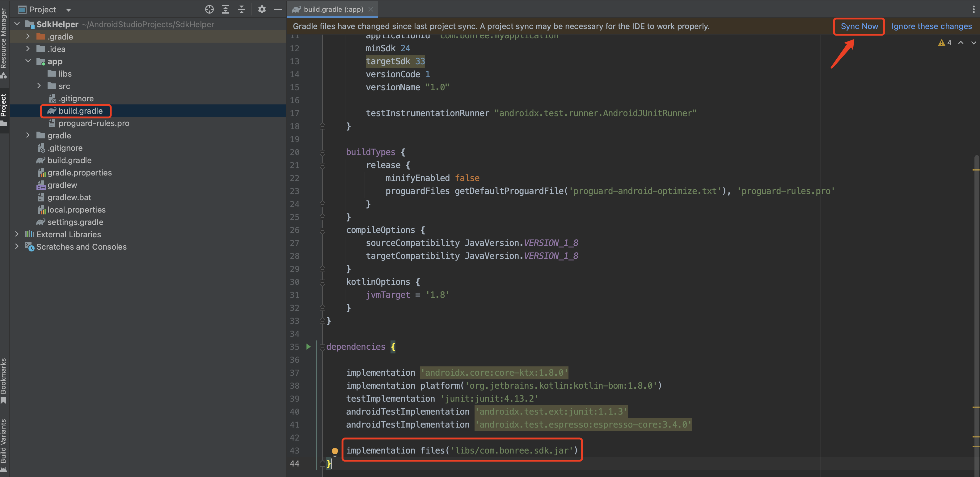Collapse the app module folder
980x477 pixels.
click(28, 61)
